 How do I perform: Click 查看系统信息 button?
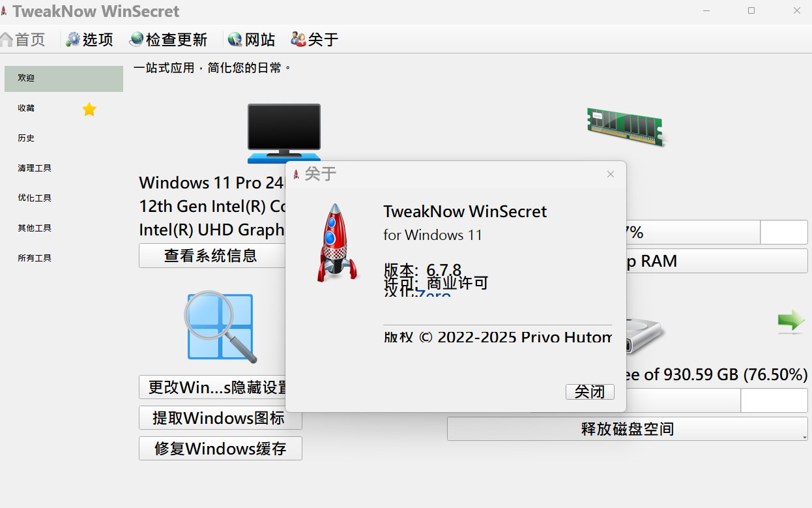[210, 256]
